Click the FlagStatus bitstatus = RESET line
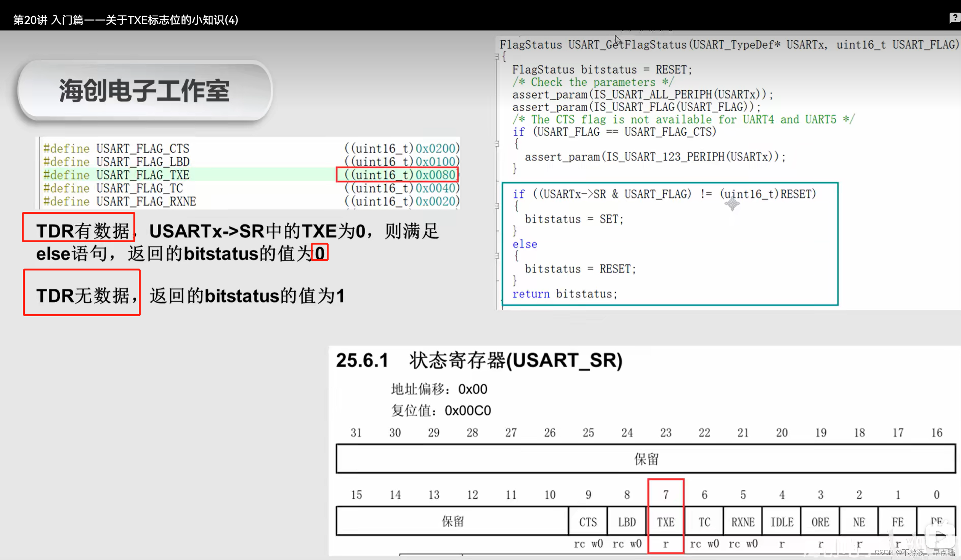This screenshot has height=560, width=961. pyautogui.click(x=602, y=70)
